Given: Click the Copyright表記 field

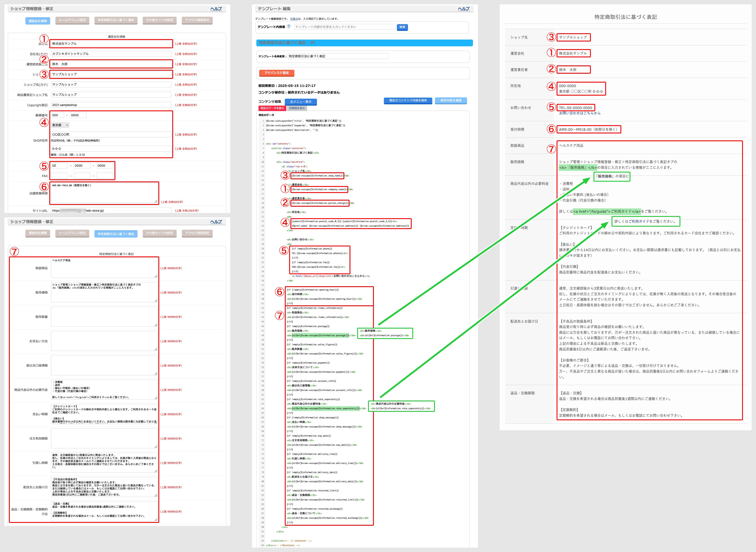Looking at the screenshot, I should 111,105.
